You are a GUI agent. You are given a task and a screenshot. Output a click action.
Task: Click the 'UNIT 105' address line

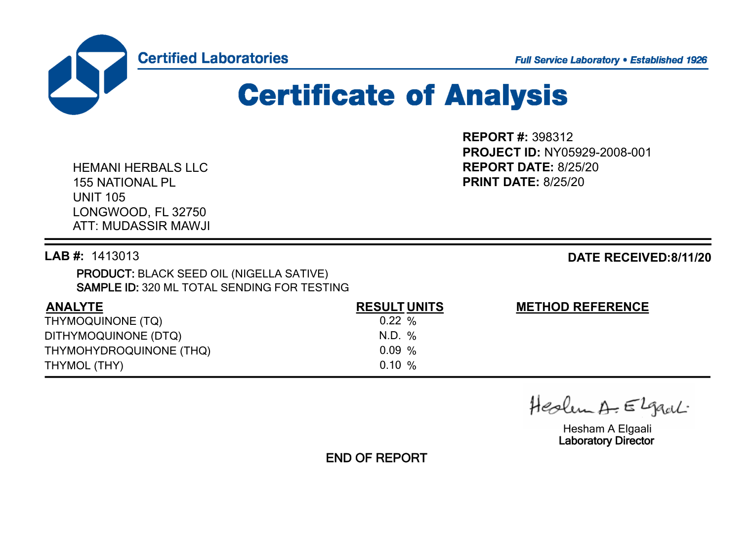click(99, 197)
